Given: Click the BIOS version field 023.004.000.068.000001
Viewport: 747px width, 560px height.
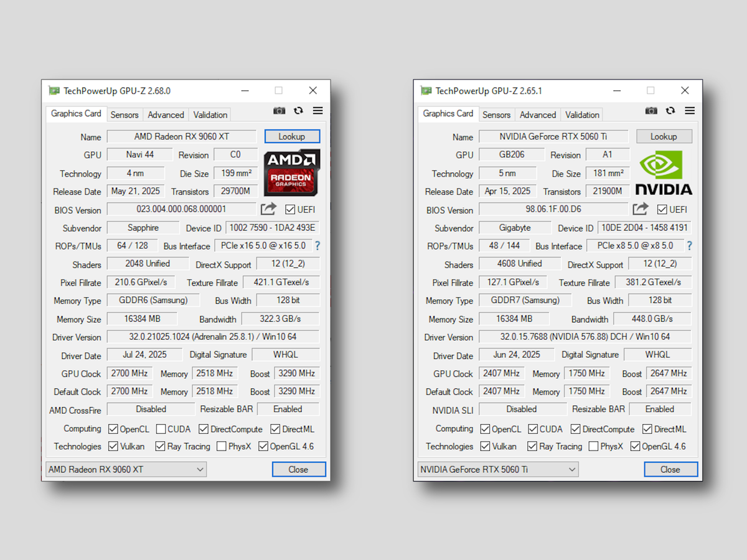Looking at the screenshot, I should (x=181, y=210).
